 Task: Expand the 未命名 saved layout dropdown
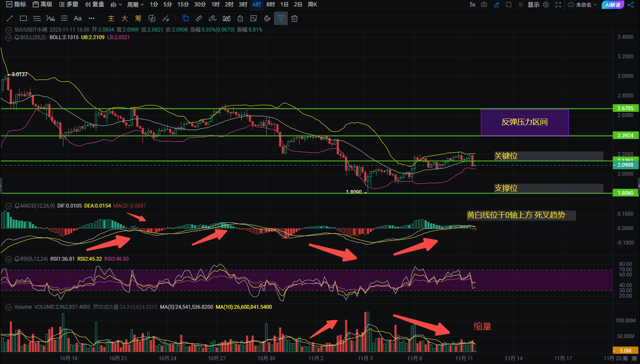tap(583, 4)
